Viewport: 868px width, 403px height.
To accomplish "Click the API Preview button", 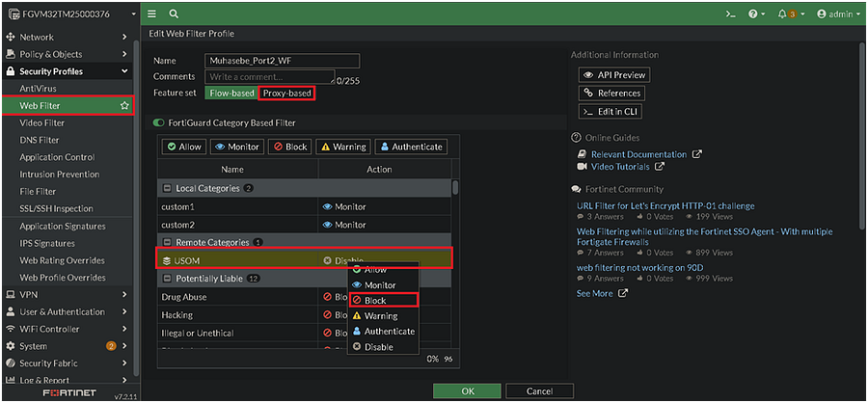I will pyautogui.click(x=614, y=75).
